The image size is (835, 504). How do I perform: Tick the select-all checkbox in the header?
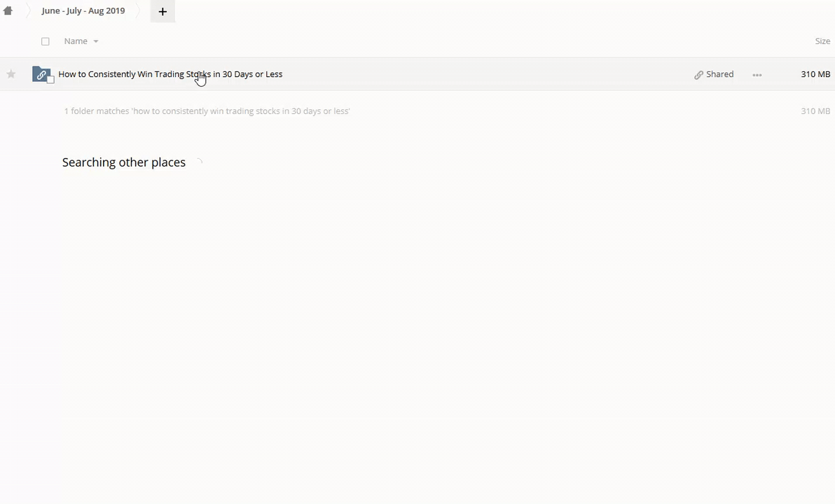[46, 41]
